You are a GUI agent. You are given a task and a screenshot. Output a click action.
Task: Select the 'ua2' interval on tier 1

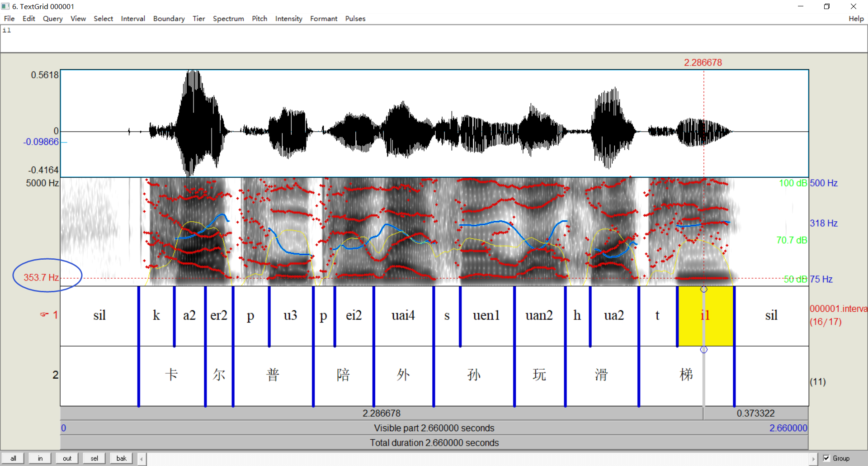(614, 315)
